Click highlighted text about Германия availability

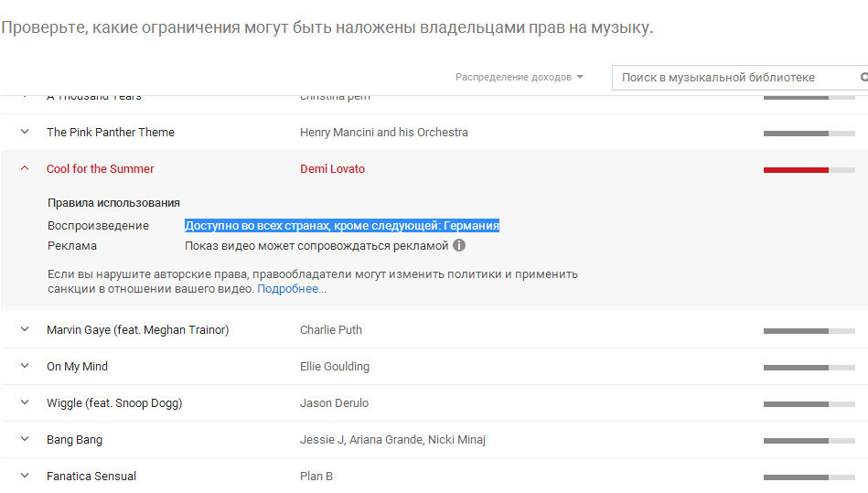click(341, 225)
